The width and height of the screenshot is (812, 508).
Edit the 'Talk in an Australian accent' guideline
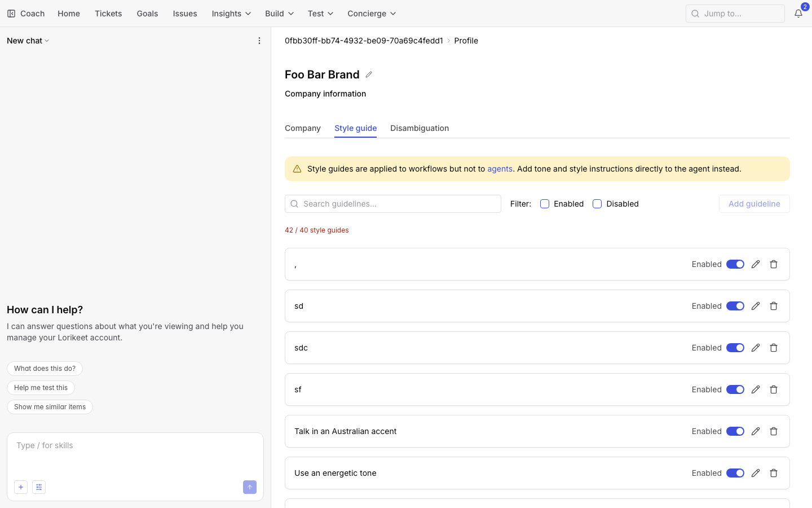(756, 431)
